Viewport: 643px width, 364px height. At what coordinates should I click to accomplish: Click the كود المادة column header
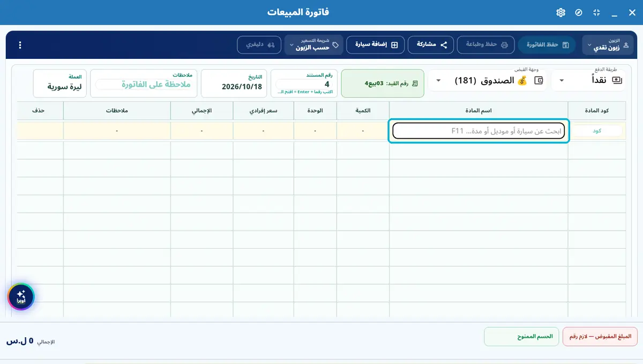pyautogui.click(x=597, y=110)
